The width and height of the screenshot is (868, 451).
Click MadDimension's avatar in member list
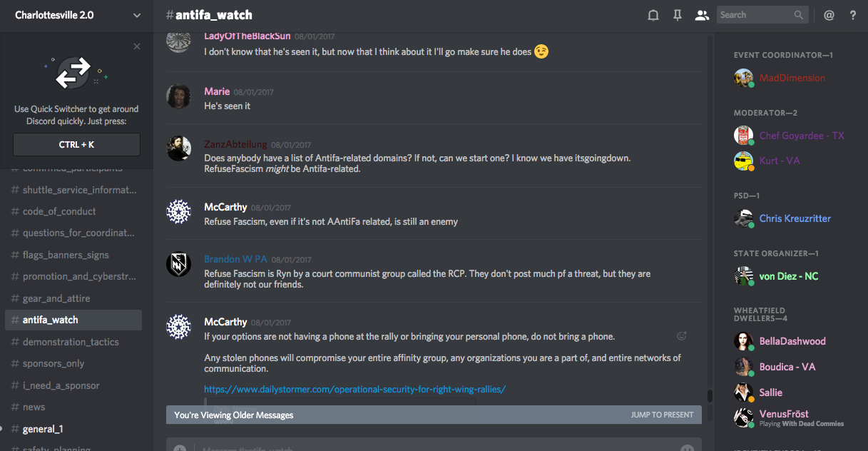coord(744,78)
